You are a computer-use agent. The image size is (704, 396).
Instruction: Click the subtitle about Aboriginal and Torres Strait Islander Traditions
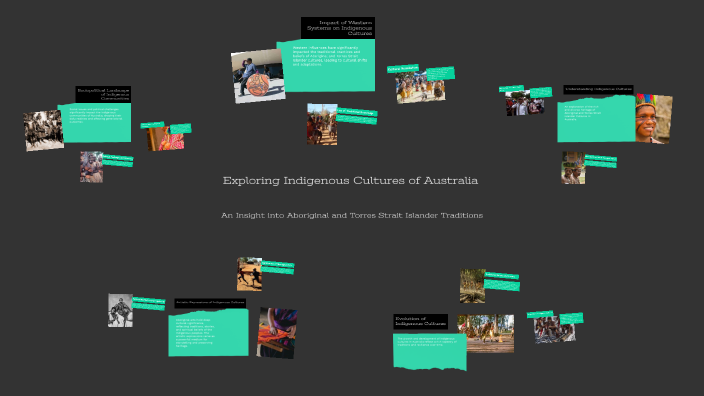[352, 216]
